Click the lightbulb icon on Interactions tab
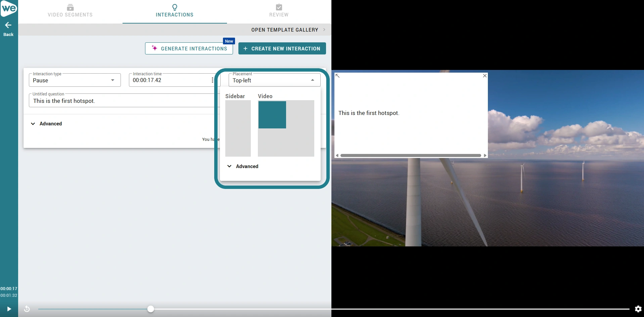 coord(175,7)
